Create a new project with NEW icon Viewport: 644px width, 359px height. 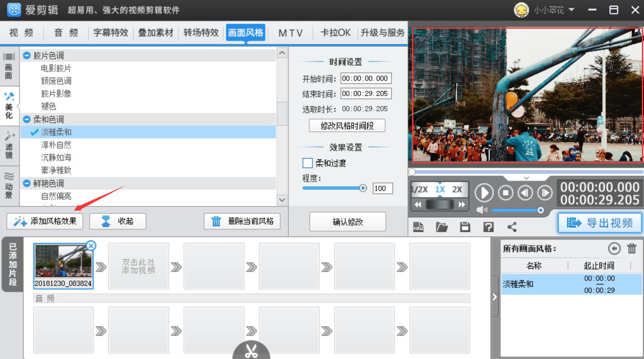tap(418, 227)
